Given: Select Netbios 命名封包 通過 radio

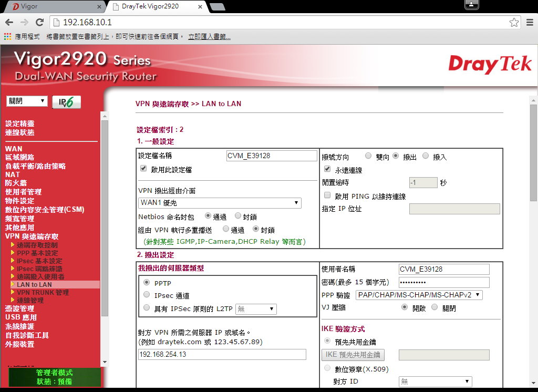Looking at the screenshot, I should pos(208,216).
